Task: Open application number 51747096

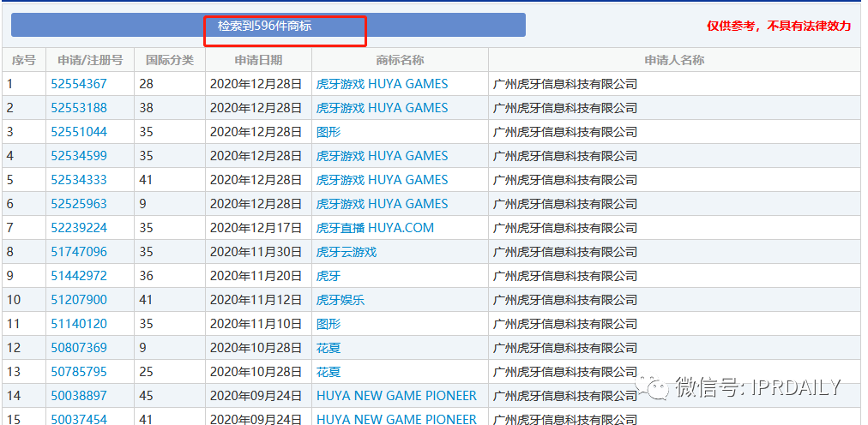Action: pyautogui.click(x=79, y=252)
